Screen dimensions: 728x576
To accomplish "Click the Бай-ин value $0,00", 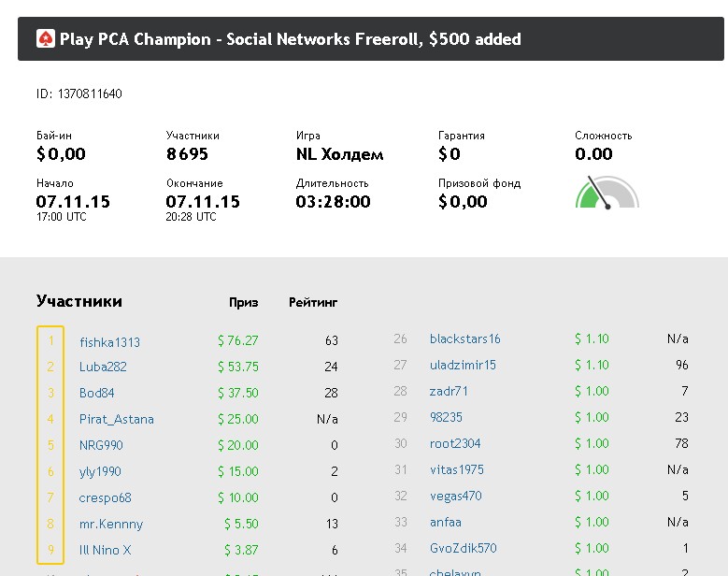I will click(61, 154).
